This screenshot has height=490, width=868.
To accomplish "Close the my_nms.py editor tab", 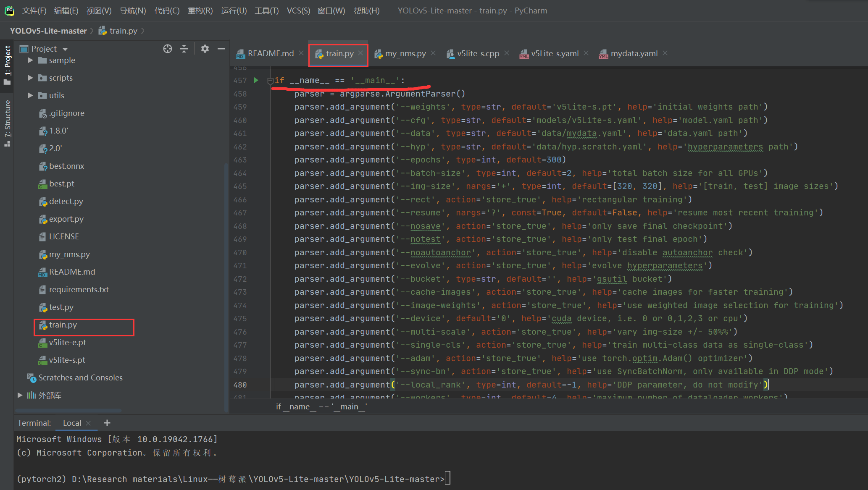I will point(433,53).
